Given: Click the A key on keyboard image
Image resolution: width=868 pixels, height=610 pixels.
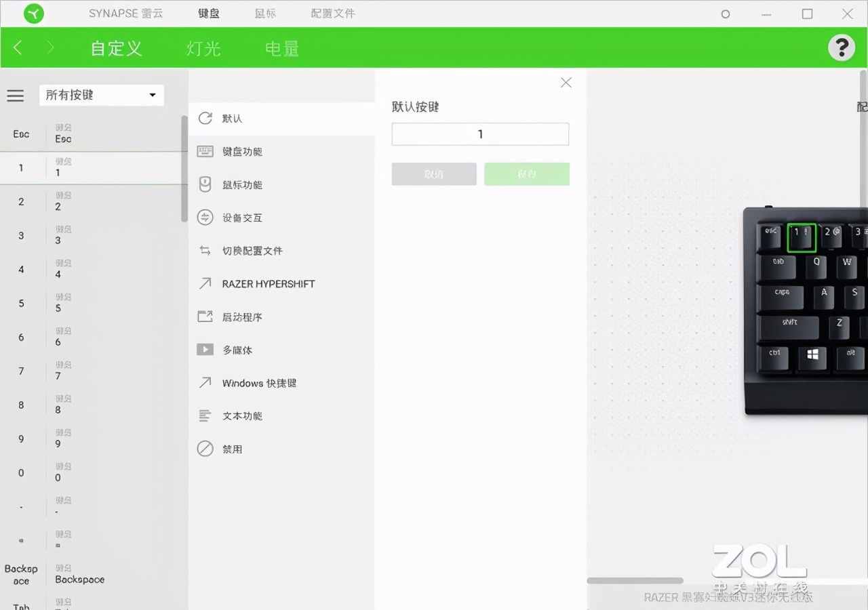Looking at the screenshot, I should tap(823, 296).
